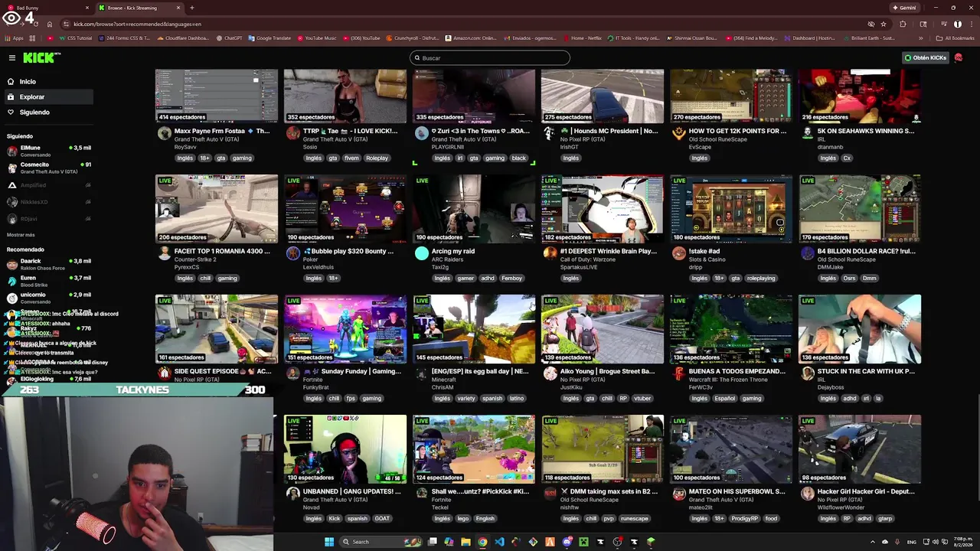980x551 pixels.
Task: Open Arcing my raid stream thumbnail
Action: pos(474,208)
